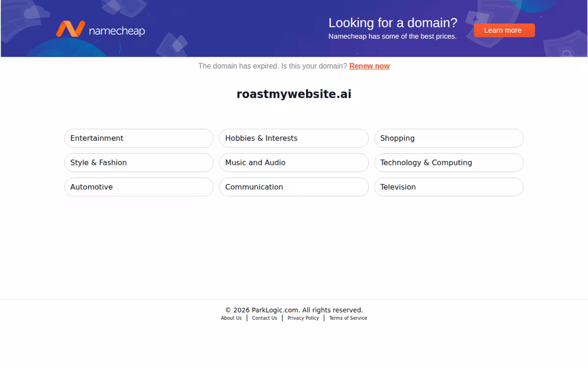Open the Hobbies & Interests category
Screen dimensions: 588x368
coord(294,138)
